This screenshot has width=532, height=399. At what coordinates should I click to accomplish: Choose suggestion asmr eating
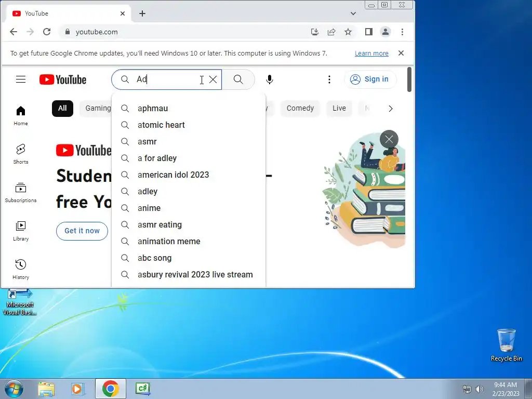(x=189, y=224)
